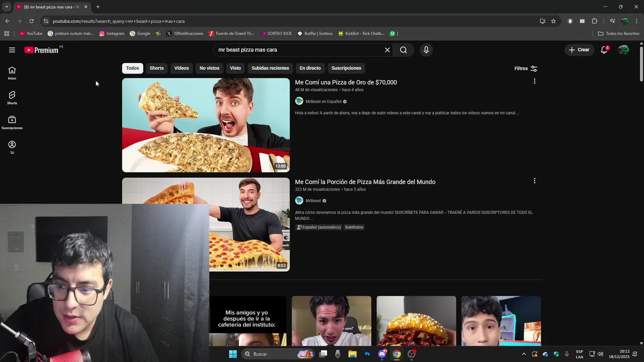Screen dimensions: 644x362
Task: Open the KickBot bookmark
Action: click(x=361, y=34)
